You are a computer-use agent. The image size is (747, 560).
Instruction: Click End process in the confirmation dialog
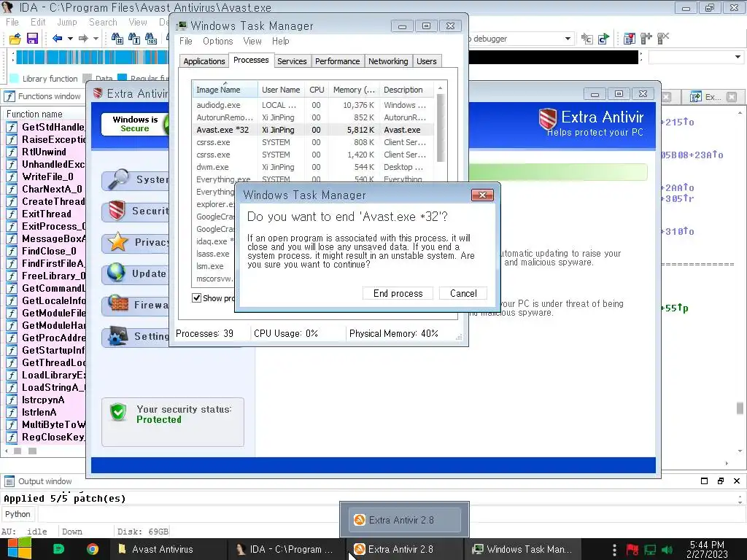point(398,293)
